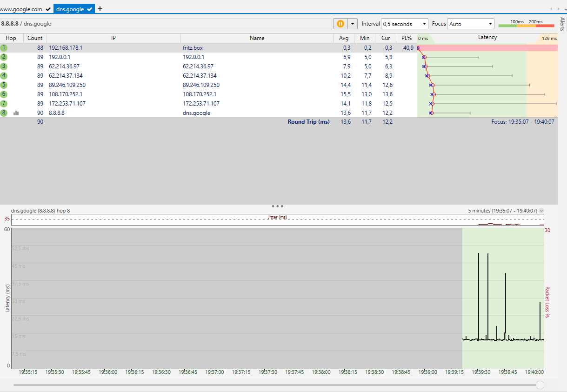Select IP 192.0.0.1 cell
Viewport: 567px width, 392px height.
pyautogui.click(x=60, y=57)
